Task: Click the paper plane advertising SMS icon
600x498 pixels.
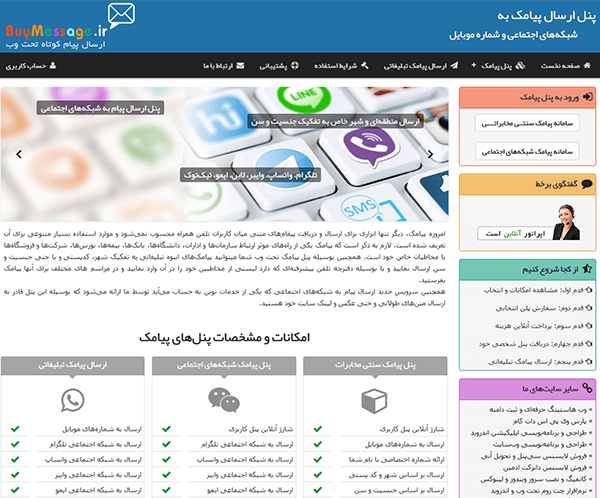Action: (454, 65)
